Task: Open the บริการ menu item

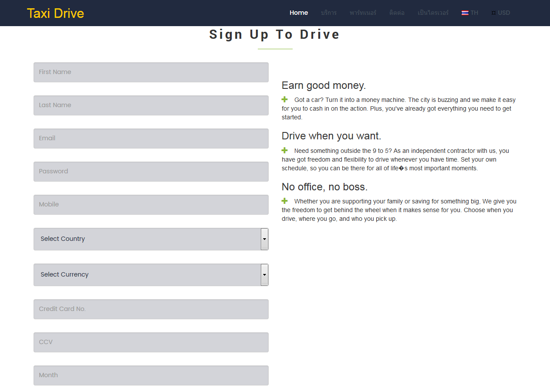Action: point(329,13)
